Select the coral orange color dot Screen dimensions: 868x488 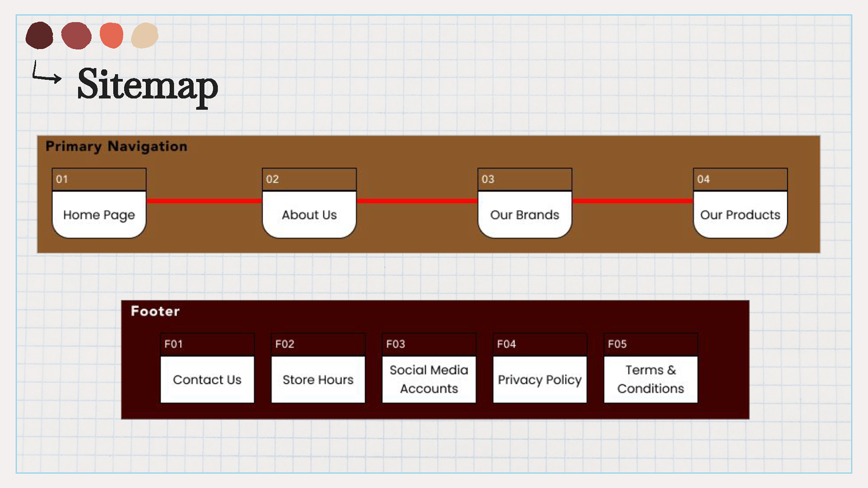pyautogui.click(x=112, y=35)
